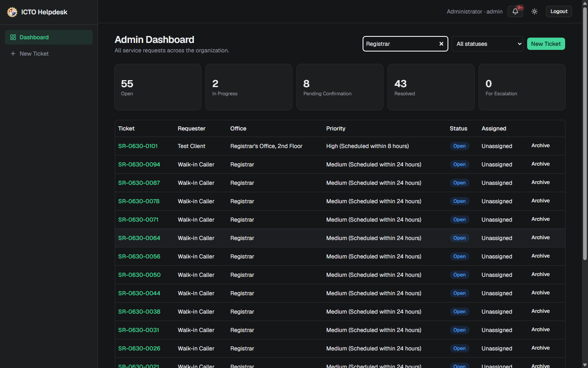Archive ticket SR-0630-0050
Screen dimensions: 588x368
541,274
